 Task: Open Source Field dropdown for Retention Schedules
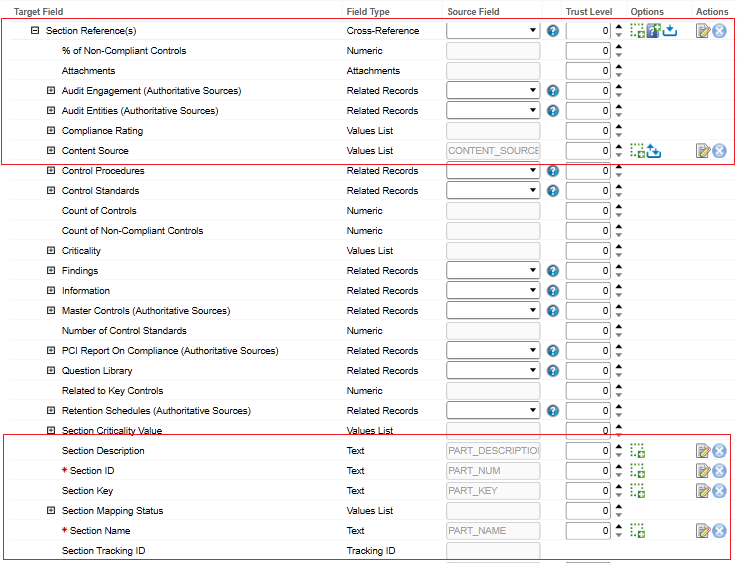(x=493, y=411)
